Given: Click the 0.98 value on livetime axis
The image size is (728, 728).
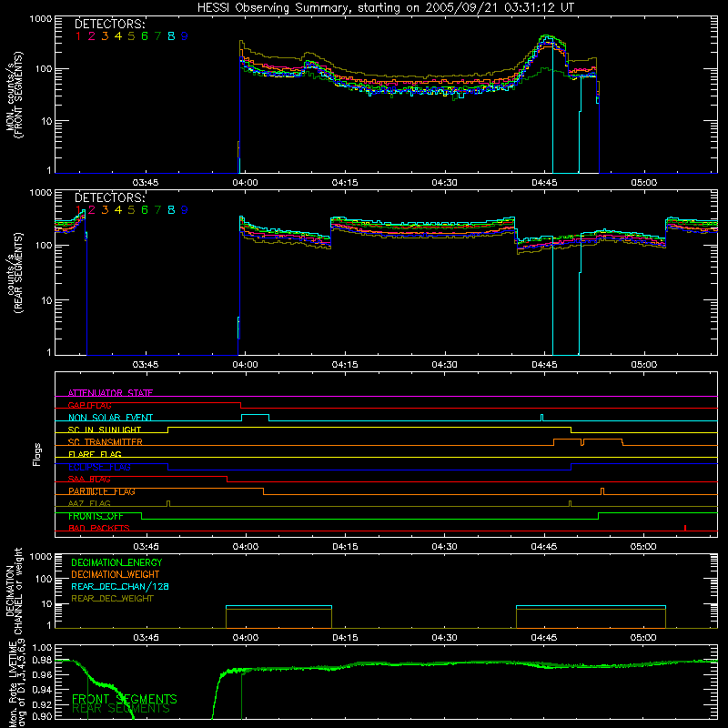Looking at the screenshot, I should coord(42,661).
